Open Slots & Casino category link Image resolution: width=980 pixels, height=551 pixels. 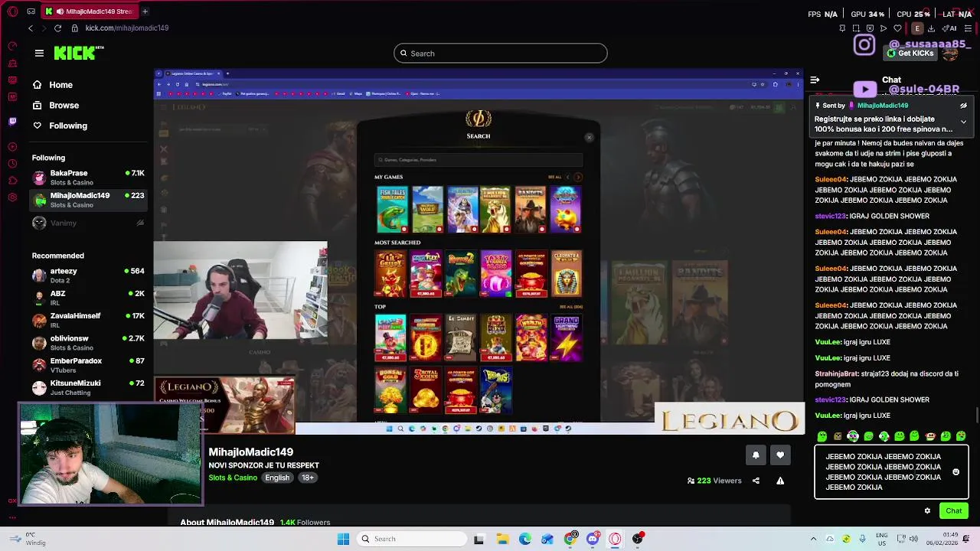pos(233,478)
